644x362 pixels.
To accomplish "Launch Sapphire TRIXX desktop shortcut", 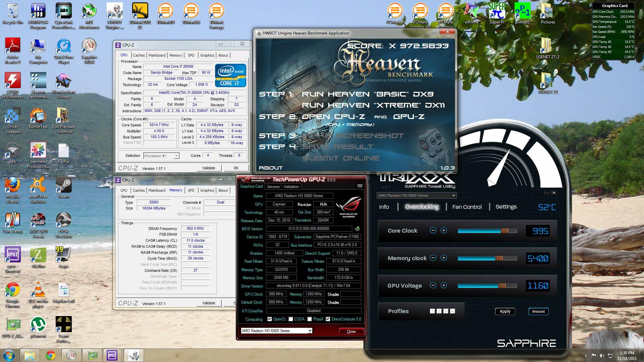I will click(89, 51).
